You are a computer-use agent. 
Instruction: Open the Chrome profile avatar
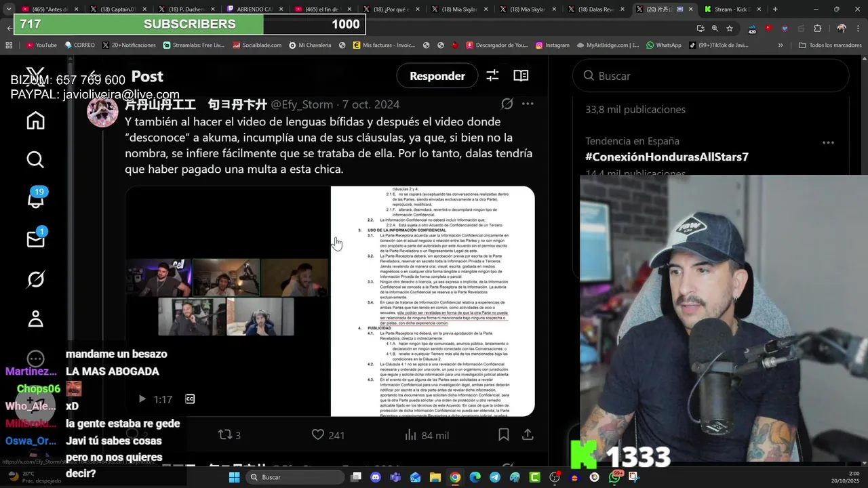click(842, 28)
